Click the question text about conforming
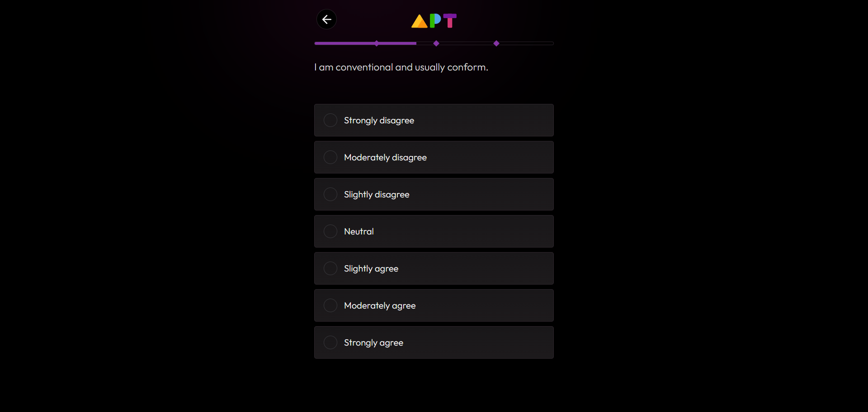Viewport: 868px width, 412px height. coord(401,67)
